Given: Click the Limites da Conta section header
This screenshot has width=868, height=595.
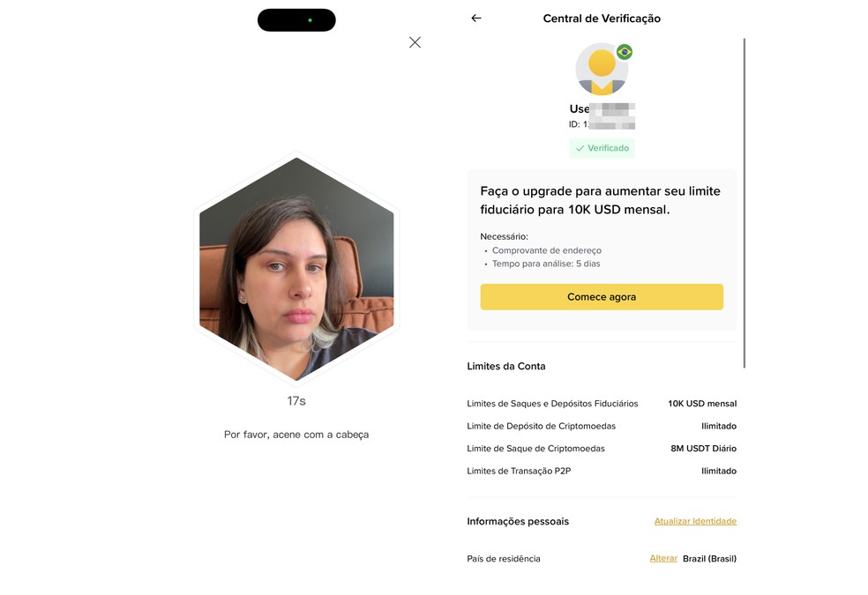Looking at the screenshot, I should [x=505, y=366].
